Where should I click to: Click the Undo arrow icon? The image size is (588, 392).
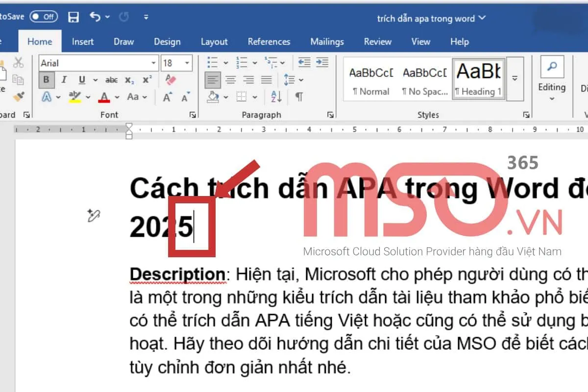(95, 17)
